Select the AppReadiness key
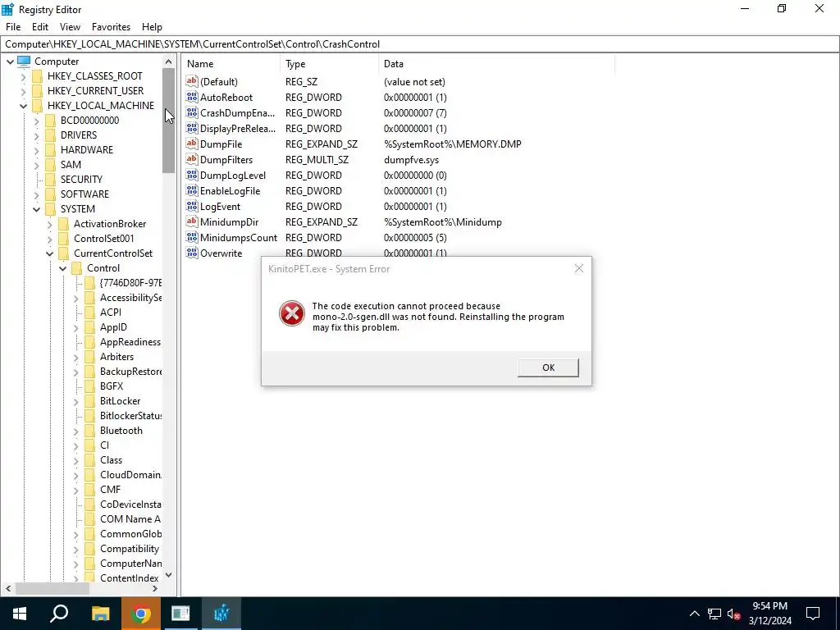 [130, 342]
